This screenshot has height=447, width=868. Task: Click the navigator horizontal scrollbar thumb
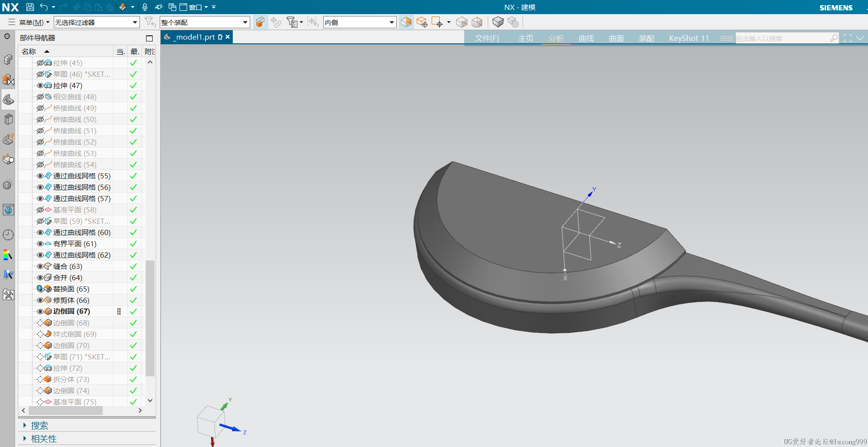point(66,411)
